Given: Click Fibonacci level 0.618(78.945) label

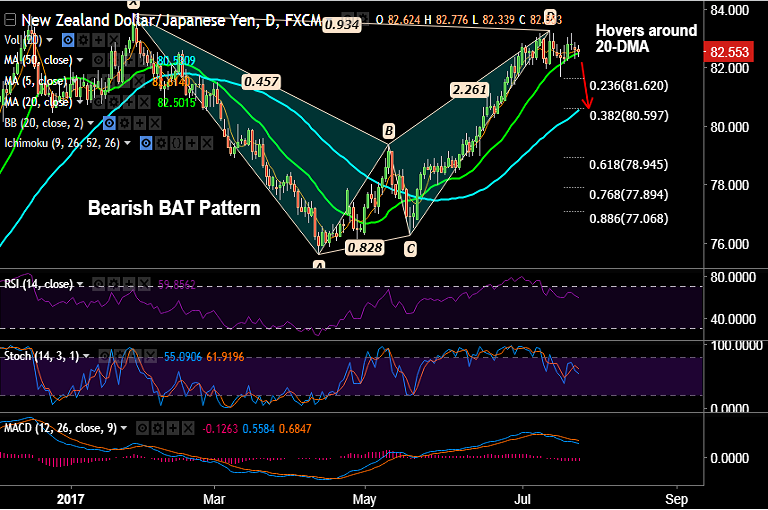Looking at the screenshot, I should pyautogui.click(x=629, y=165).
